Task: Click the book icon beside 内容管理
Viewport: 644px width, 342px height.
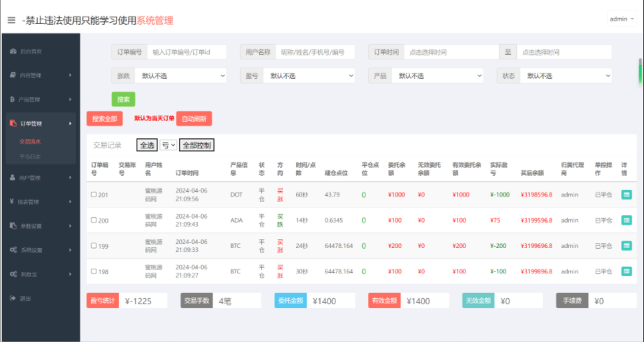Action: 13,76
